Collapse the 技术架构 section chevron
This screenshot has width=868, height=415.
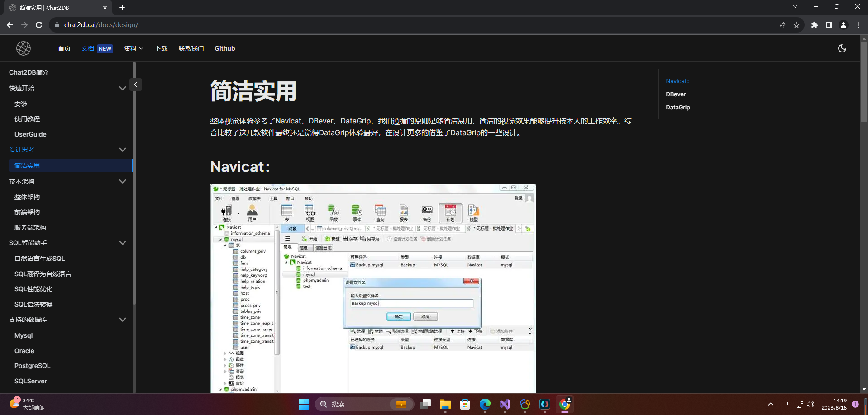(122, 181)
